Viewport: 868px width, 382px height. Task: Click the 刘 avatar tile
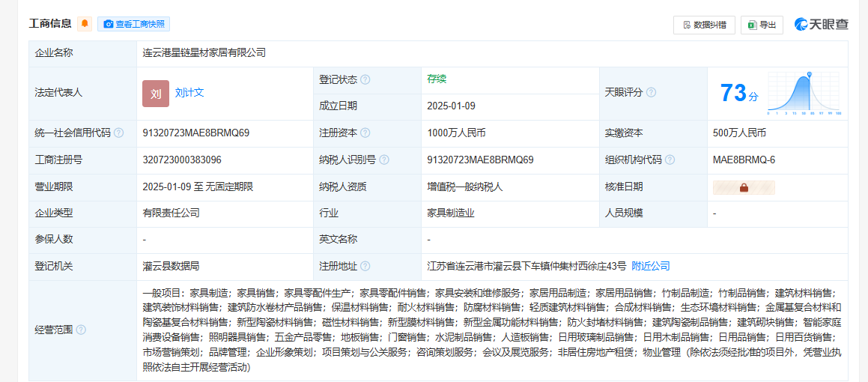click(x=156, y=94)
